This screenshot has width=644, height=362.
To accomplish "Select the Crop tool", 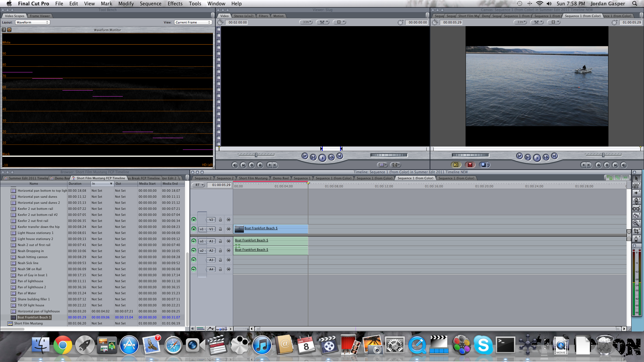I will 636,231.
